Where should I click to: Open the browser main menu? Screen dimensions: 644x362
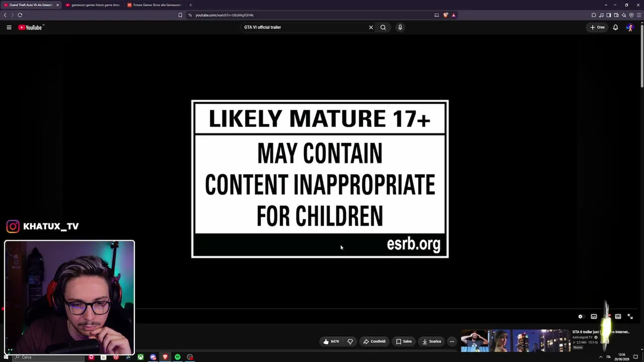click(x=638, y=15)
